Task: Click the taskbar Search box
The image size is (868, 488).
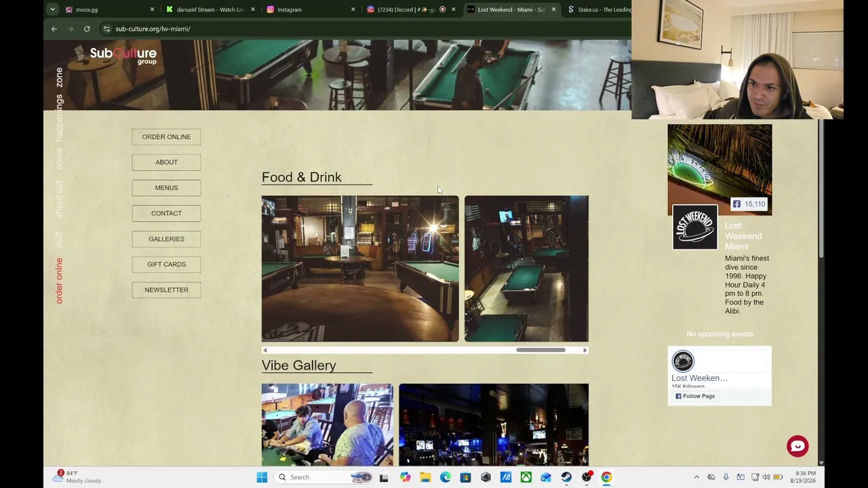Action: click(324, 477)
